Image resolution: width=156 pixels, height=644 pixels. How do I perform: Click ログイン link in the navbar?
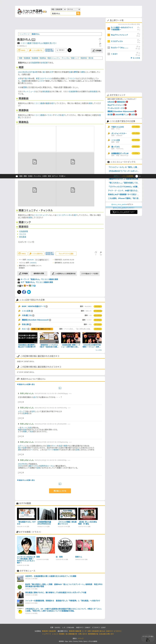pos(117,176)
